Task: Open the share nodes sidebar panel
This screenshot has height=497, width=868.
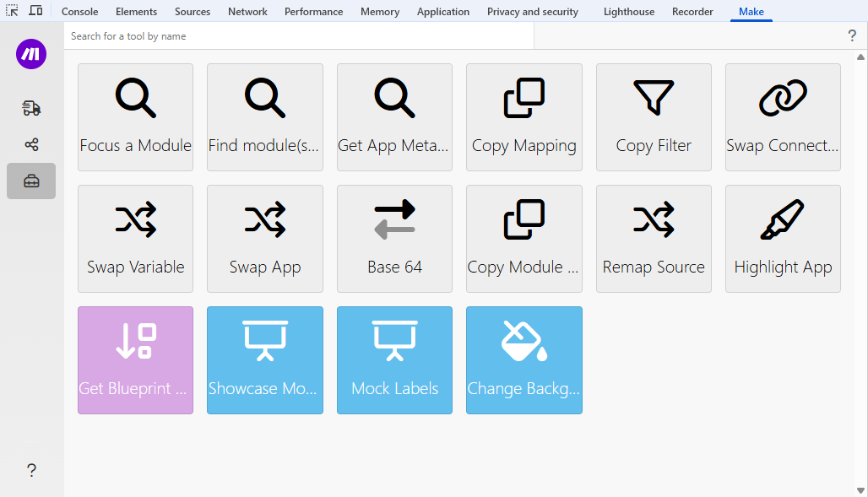Action: 31,144
